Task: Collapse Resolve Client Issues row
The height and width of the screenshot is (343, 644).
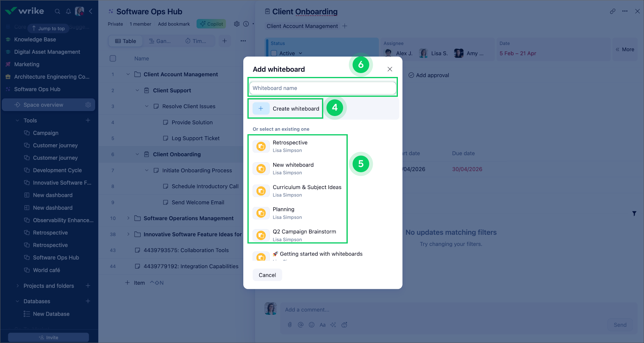Action: (x=147, y=106)
